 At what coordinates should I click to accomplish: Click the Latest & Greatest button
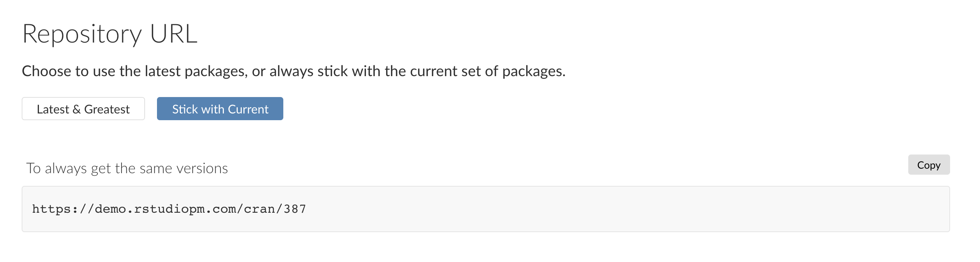(83, 109)
